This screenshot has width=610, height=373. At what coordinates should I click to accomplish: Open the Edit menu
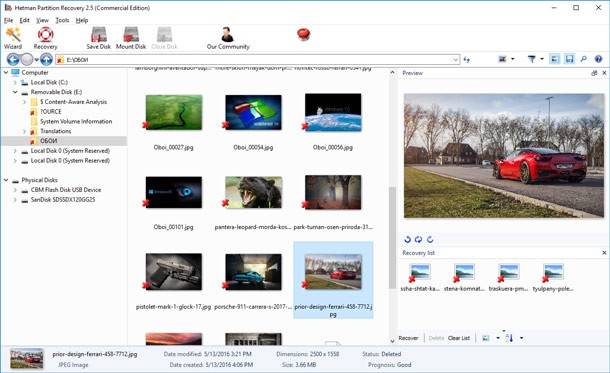pos(25,20)
